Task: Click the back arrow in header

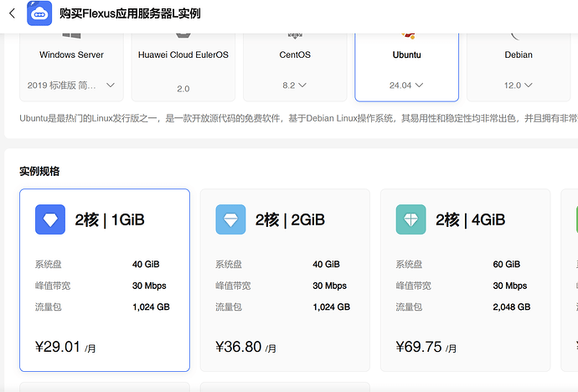Action: [12, 14]
